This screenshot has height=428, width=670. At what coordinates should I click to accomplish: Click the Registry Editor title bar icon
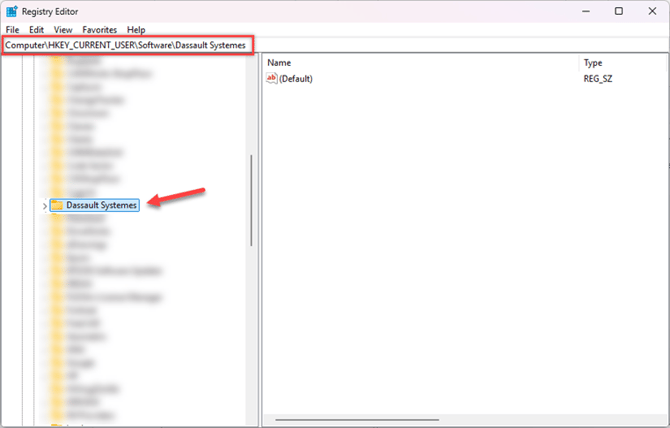tap(12, 12)
